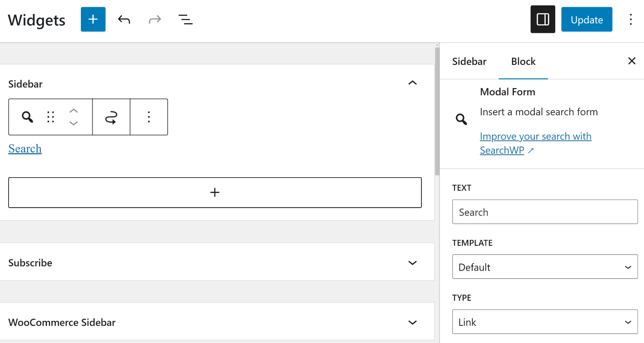
Task: Open the list view outline
Action: click(185, 19)
